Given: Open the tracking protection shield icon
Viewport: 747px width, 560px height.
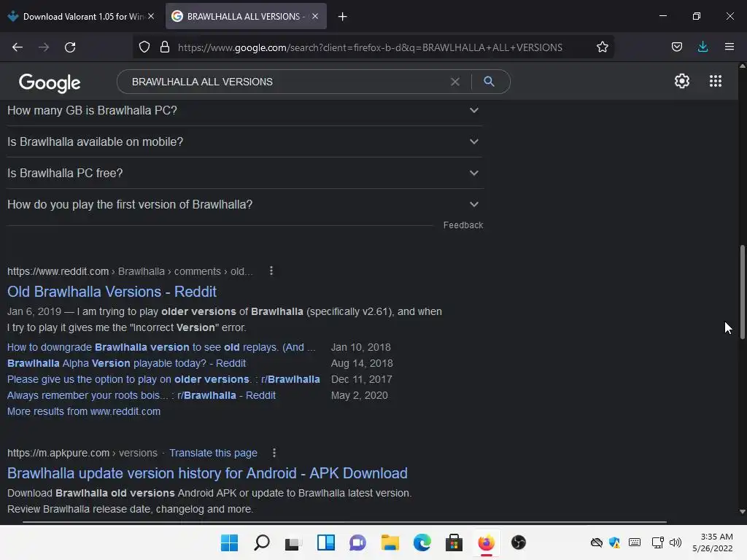Looking at the screenshot, I should point(144,47).
